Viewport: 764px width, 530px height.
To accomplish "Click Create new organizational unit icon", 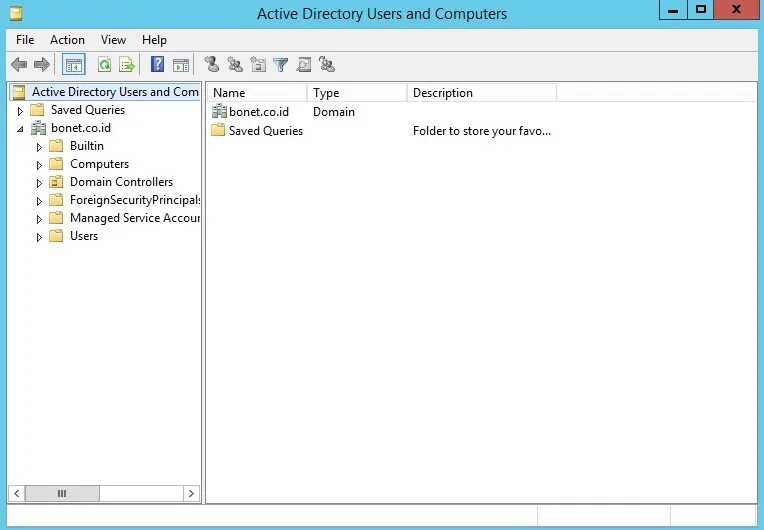I will coord(258,64).
